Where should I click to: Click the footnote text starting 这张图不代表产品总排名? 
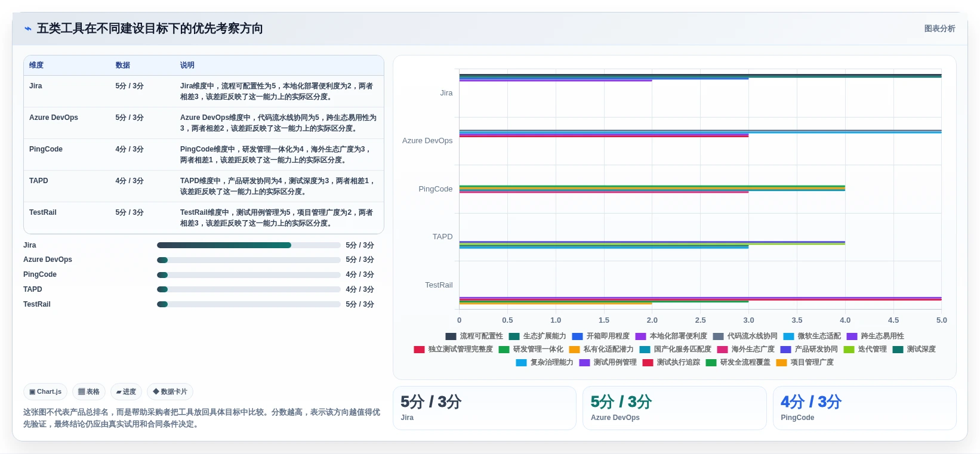tap(202, 418)
